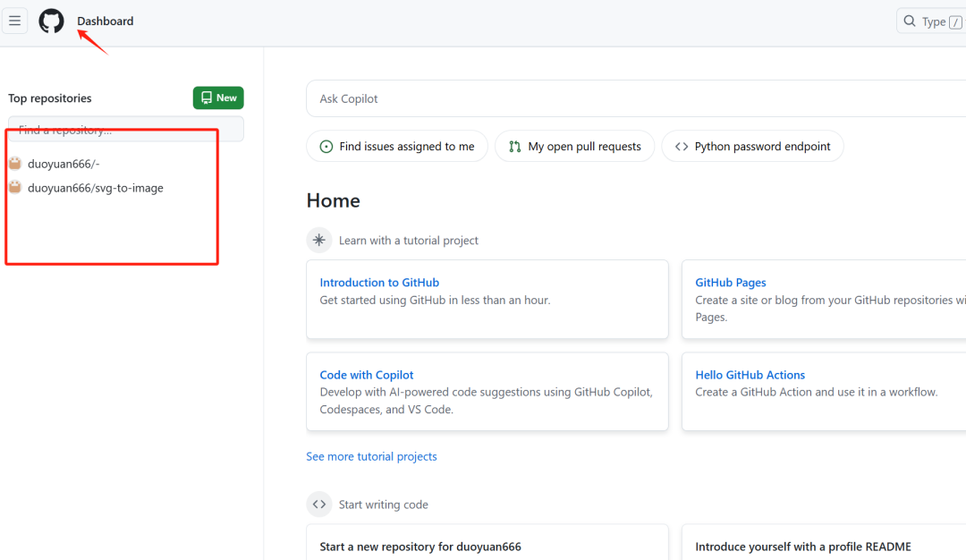The image size is (966, 560).
Task: Click slash shortcut key icon in search
Action: tap(955, 22)
